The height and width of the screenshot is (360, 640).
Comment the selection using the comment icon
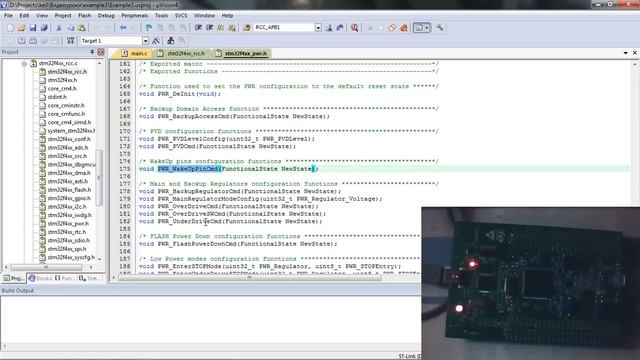pyautogui.click(x=221, y=28)
